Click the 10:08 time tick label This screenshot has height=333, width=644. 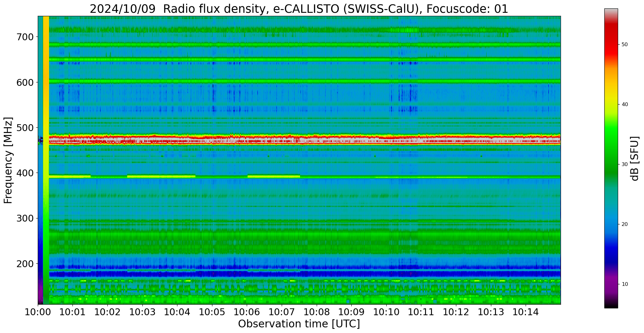(317, 312)
